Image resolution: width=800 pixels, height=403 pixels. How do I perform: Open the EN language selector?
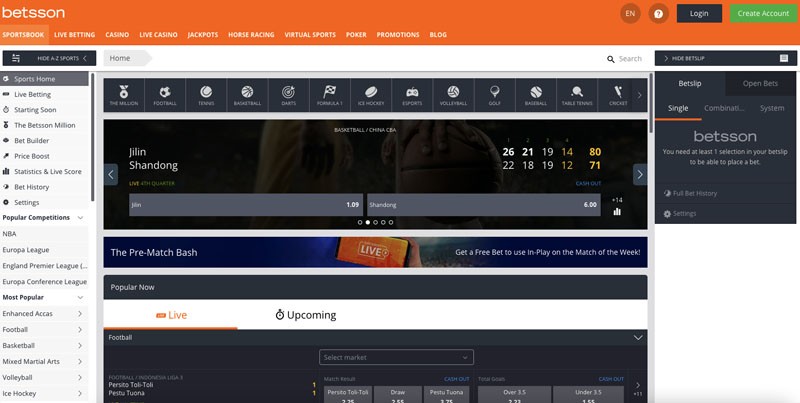[630, 14]
